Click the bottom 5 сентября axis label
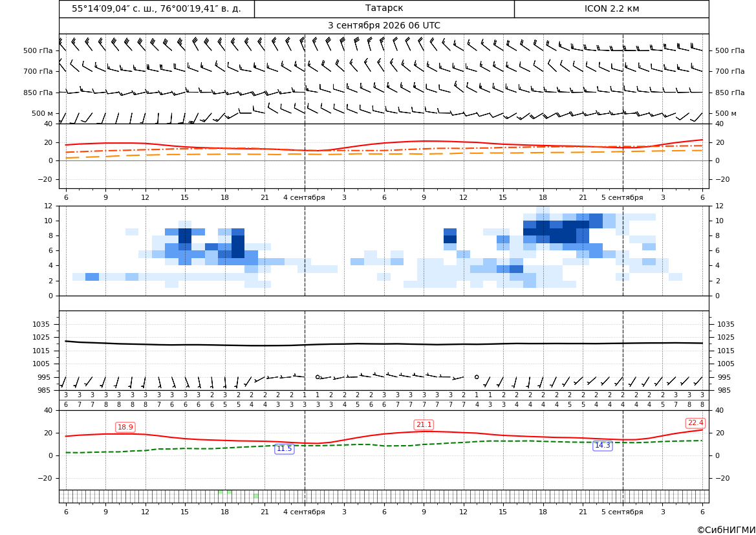This screenshot has height=535, width=756. 622,512
